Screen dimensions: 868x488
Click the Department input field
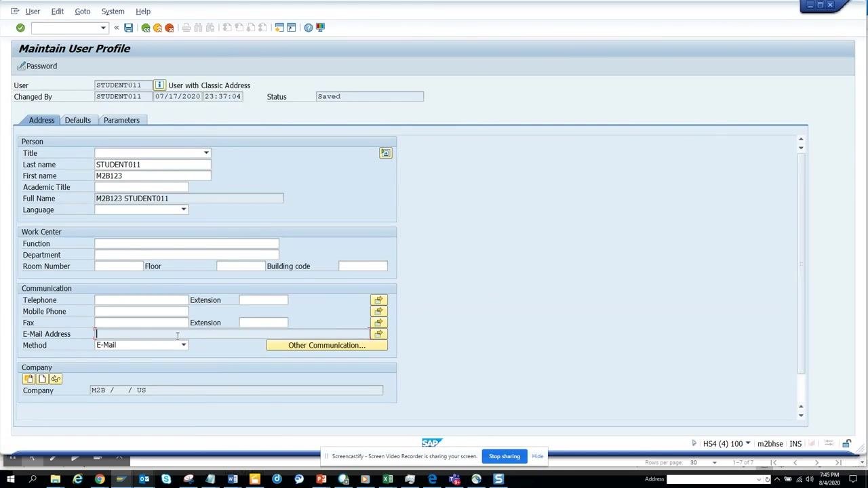point(186,255)
